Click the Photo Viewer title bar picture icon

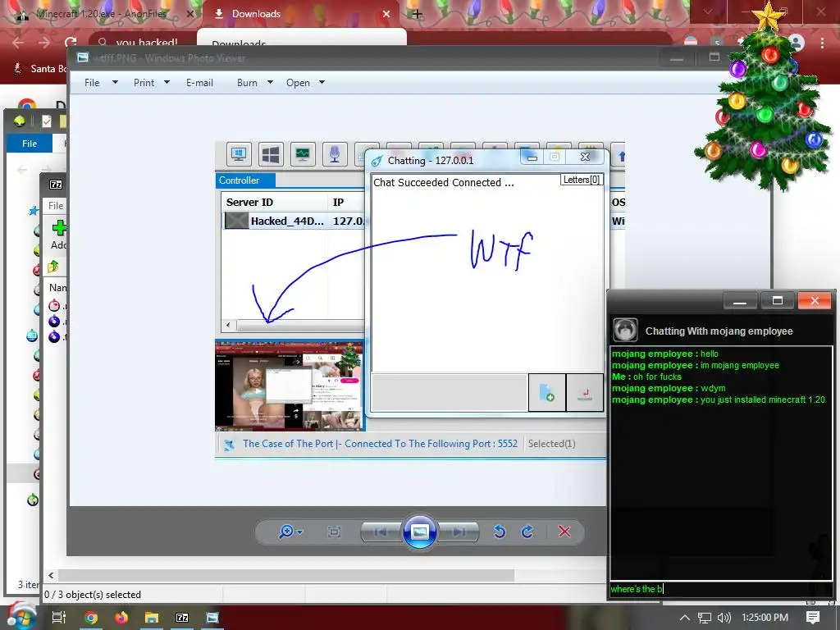click(x=83, y=57)
